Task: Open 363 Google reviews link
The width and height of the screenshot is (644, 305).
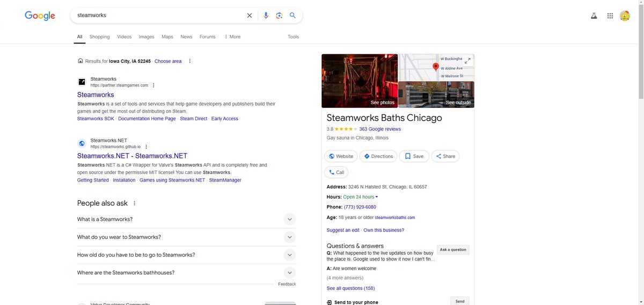Action: (x=380, y=129)
